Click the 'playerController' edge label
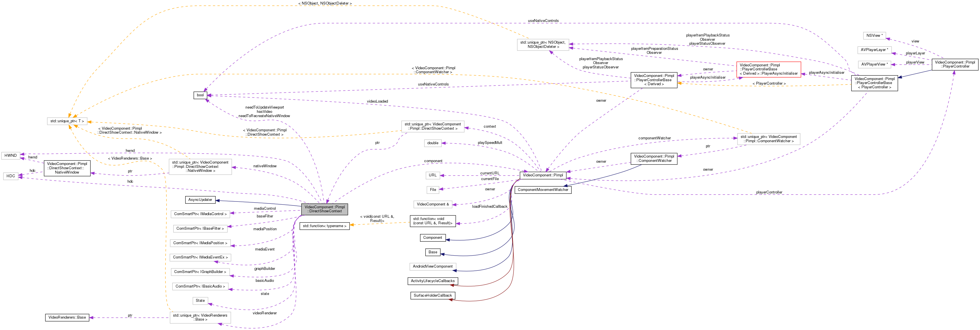Image resolution: width=980 pixels, height=330 pixels. pyautogui.click(x=769, y=192)
